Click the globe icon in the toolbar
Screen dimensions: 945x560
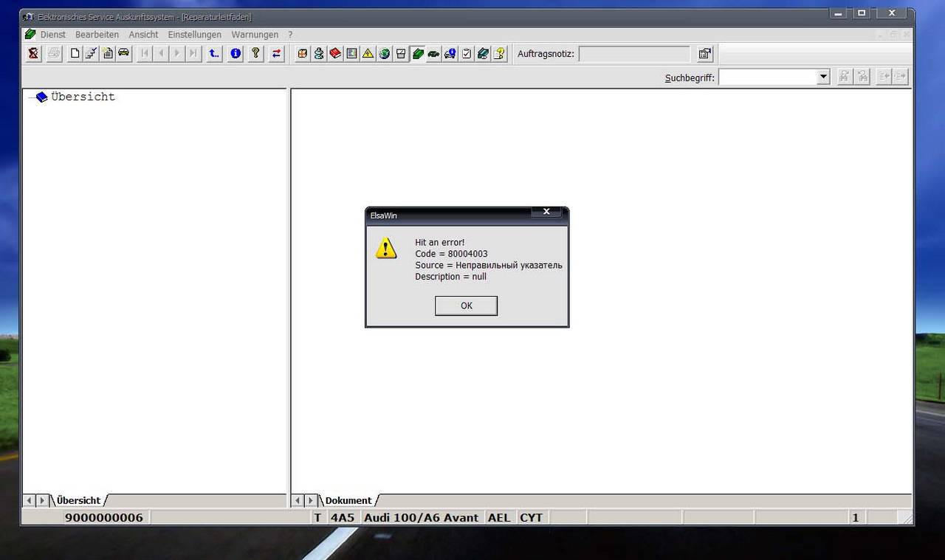384,53
